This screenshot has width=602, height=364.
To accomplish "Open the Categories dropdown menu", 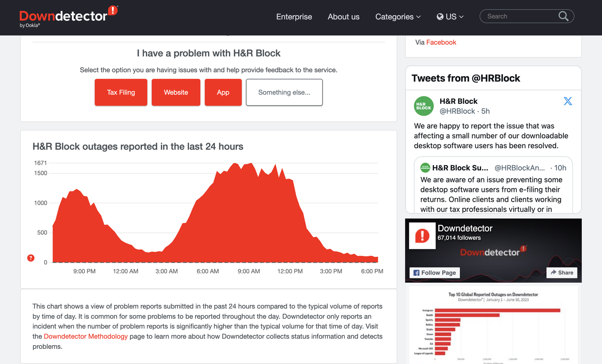I will pos(398,16).
